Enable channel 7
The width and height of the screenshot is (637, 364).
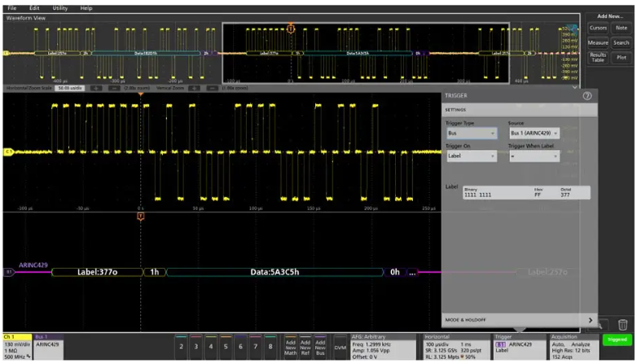256,347
